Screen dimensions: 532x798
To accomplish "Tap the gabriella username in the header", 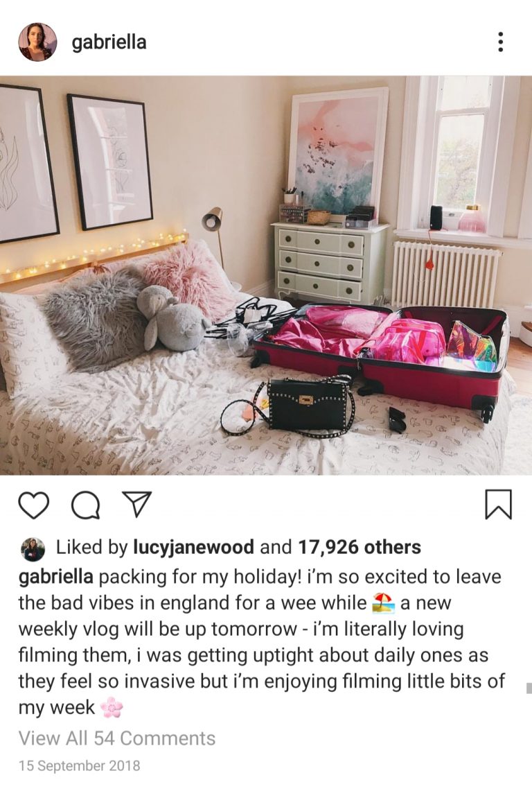I will [109, 42].
